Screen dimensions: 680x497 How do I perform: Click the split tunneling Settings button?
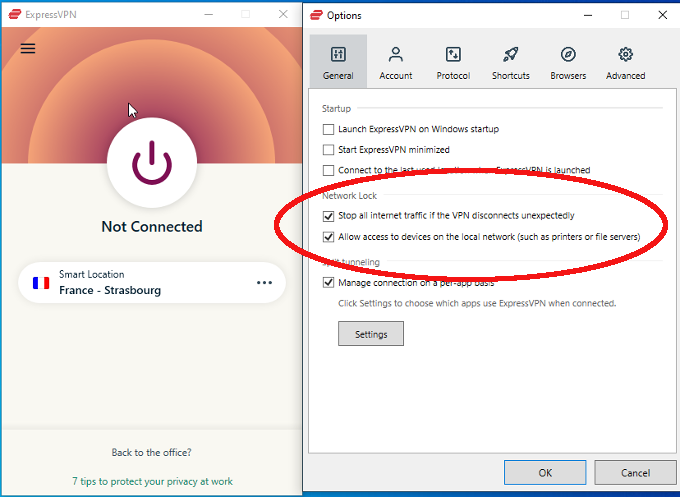point(371,334)
